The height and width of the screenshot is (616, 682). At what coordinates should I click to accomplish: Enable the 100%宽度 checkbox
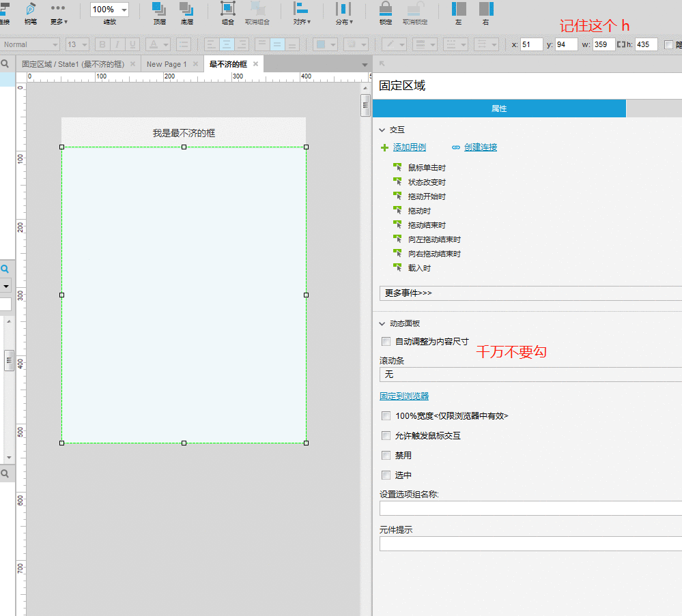click(x=386, y=415)
